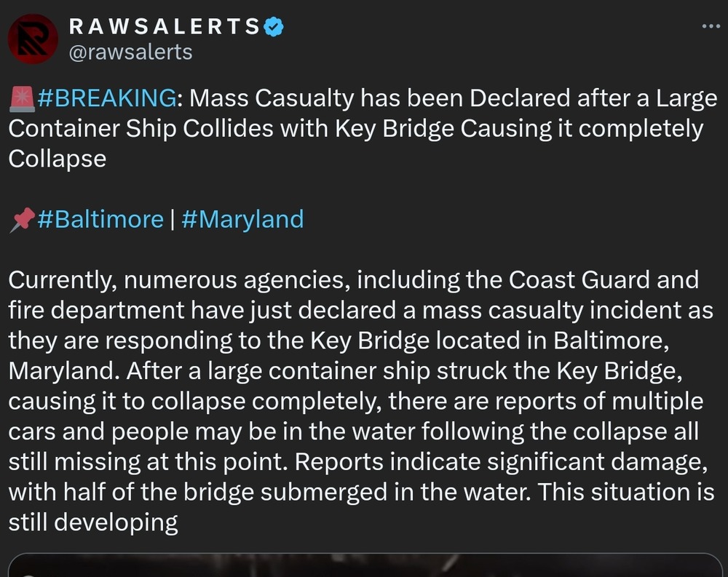Image resolution: width=728 pixels, height=577 pixels.
Task: Open the three-dot more options menu
Action: click(709, 27)
